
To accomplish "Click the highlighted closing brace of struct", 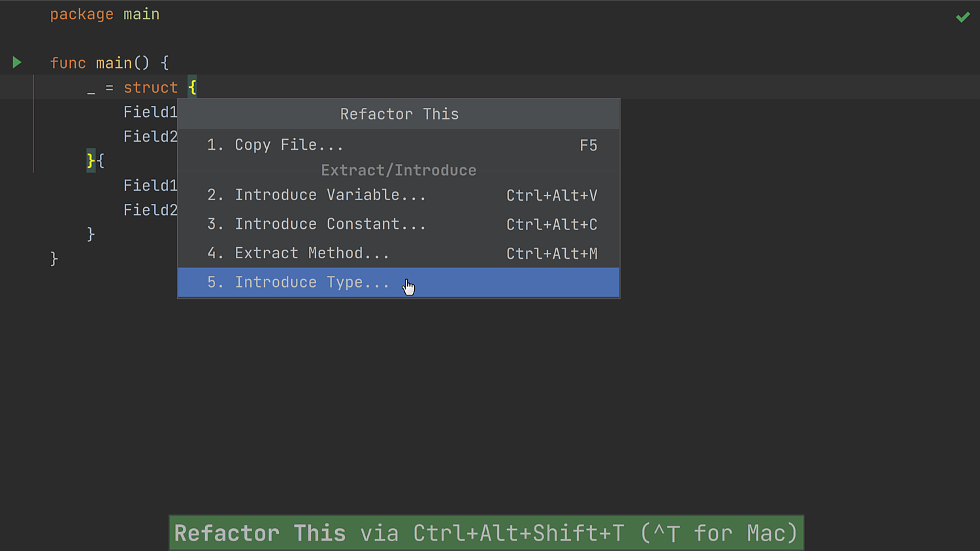I will click(91, 161).
